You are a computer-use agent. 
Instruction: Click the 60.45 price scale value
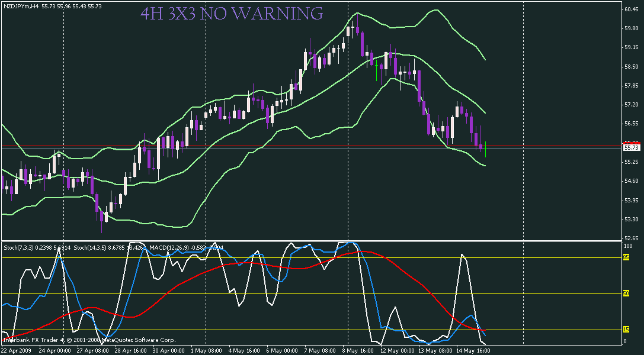click(x=631, y=9)
